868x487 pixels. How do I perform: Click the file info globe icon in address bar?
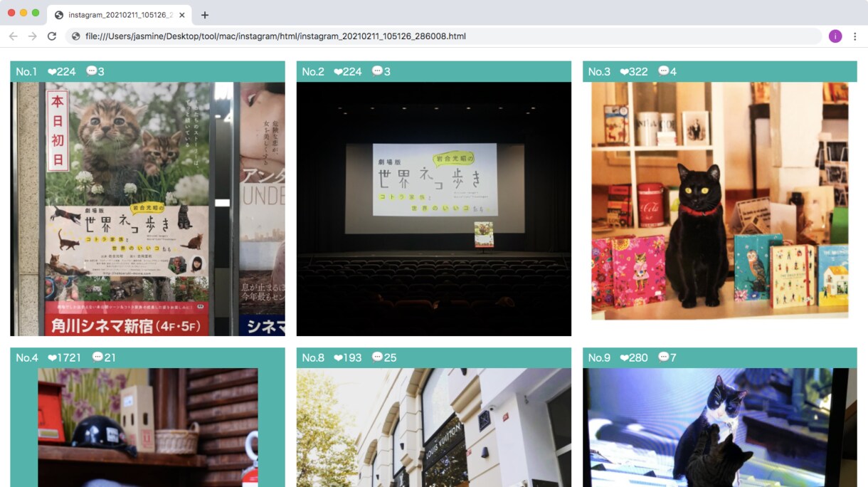click(75, 36)
